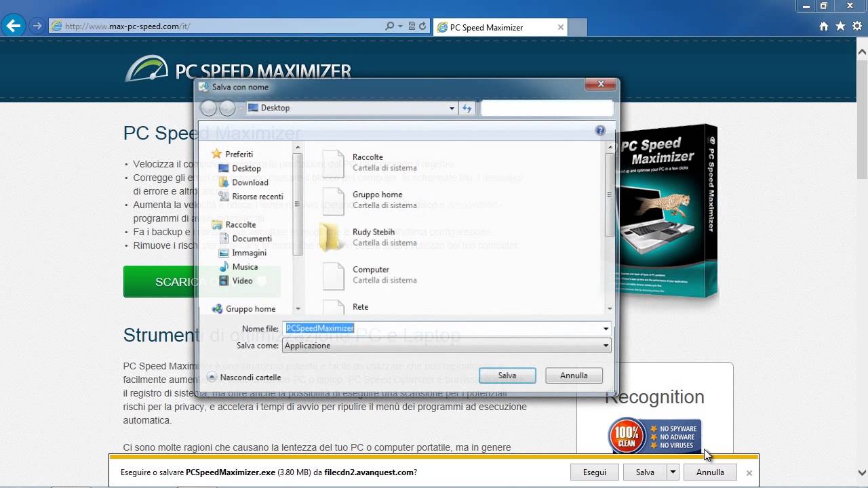Click page scrollbar down arrow
This screenshot has height=488, width=868.
click(x=863, y=473)
